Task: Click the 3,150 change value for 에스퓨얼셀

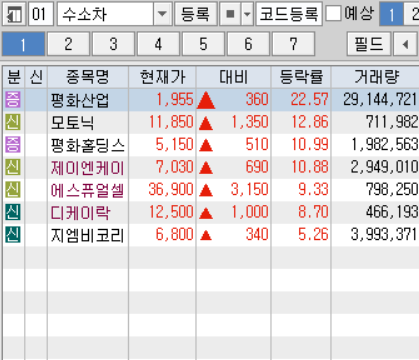Action: (250, 190)
